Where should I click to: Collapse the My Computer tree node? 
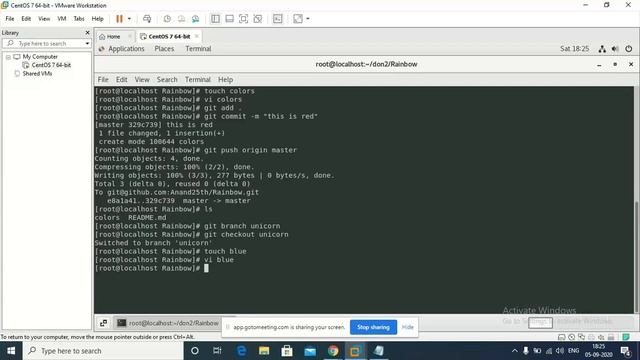click(x=8, y=57)
